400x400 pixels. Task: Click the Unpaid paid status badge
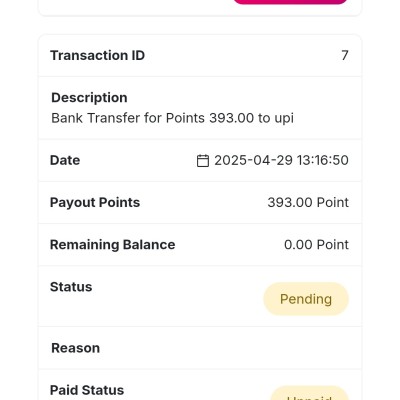coord(309,394)
